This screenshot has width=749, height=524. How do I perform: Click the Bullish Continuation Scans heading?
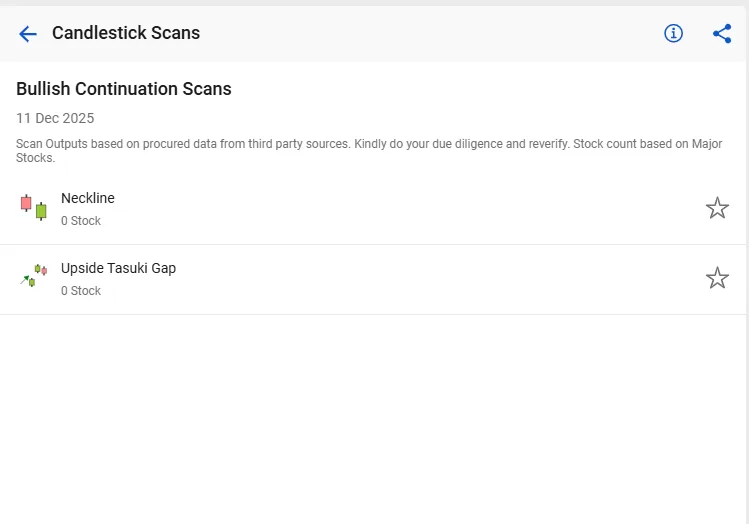point(124,89)
